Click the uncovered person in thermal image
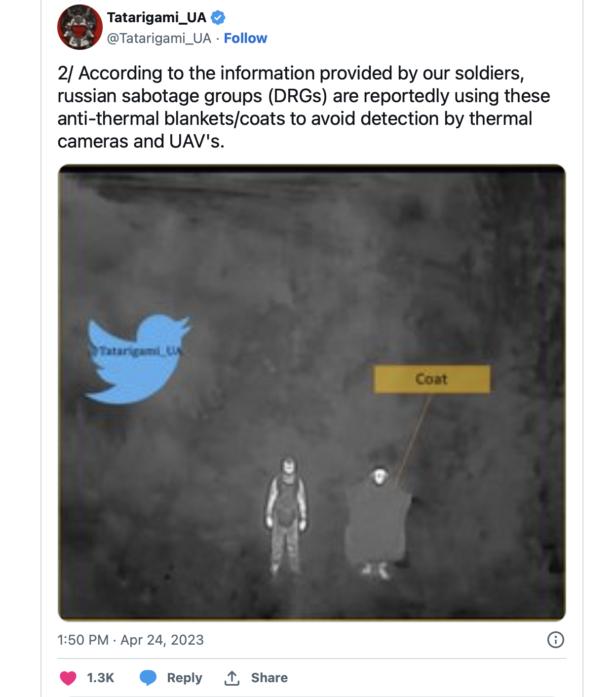This screenshot has height=697, width=616. click(287, 514)
